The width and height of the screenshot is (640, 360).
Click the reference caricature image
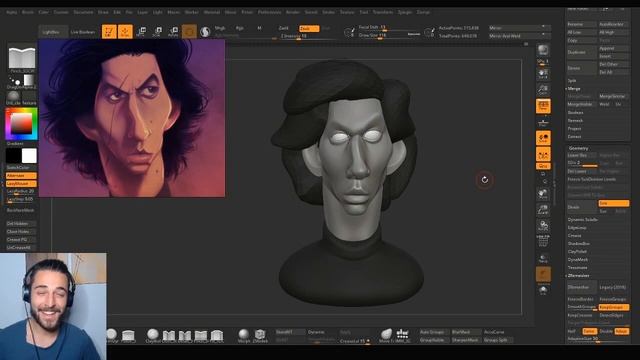(x=131, y=118)
